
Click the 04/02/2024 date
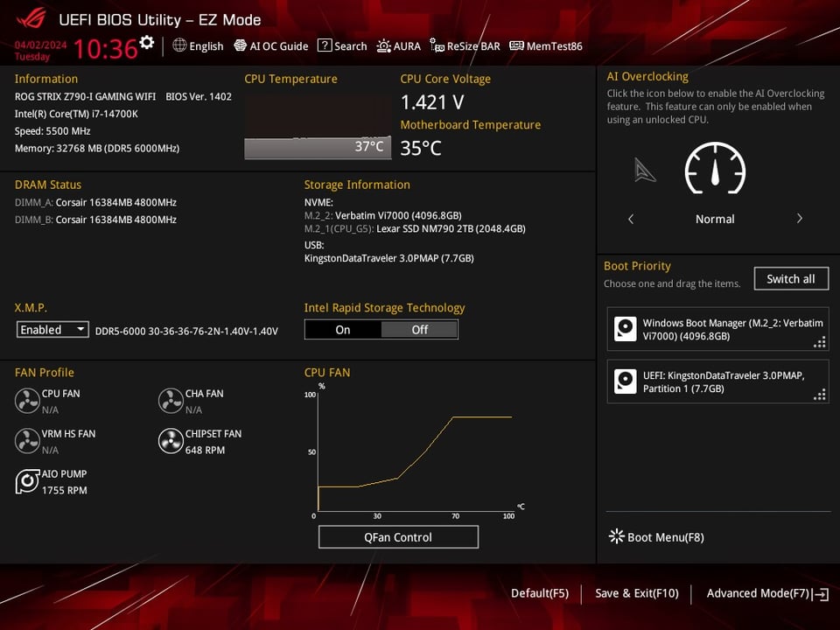click(41, 45)
